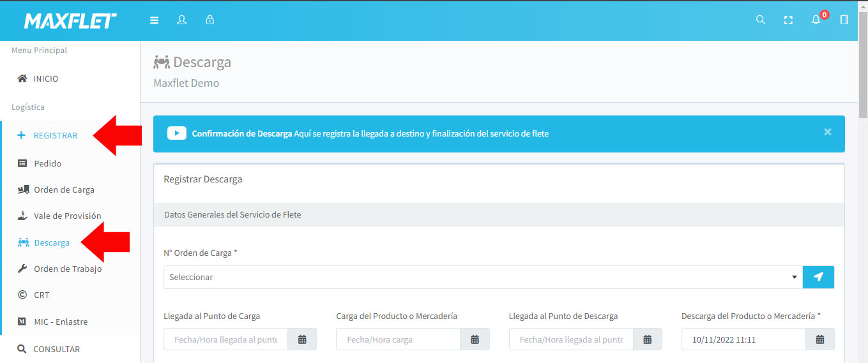Image resolution: width=868 pixels, height=363 pixels.
Task: Toggle fullscreen mode icon
Action: tap(788, 20)
